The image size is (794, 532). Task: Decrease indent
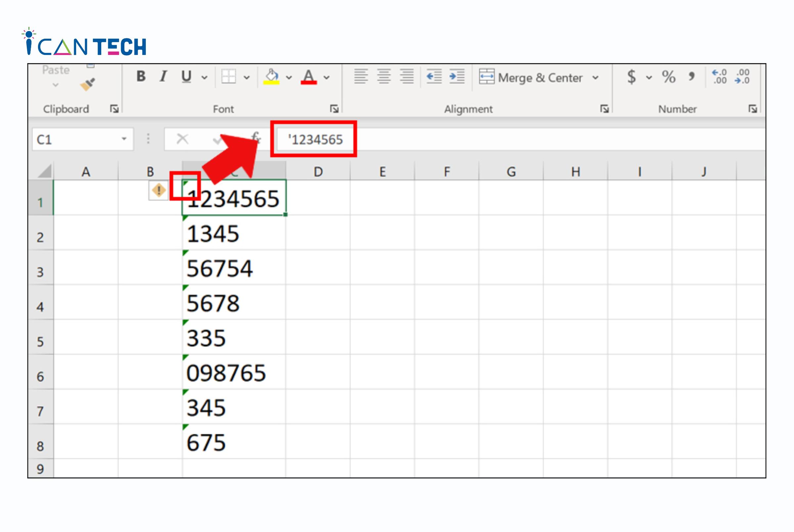pyautogui.click(x=434, y=76)
